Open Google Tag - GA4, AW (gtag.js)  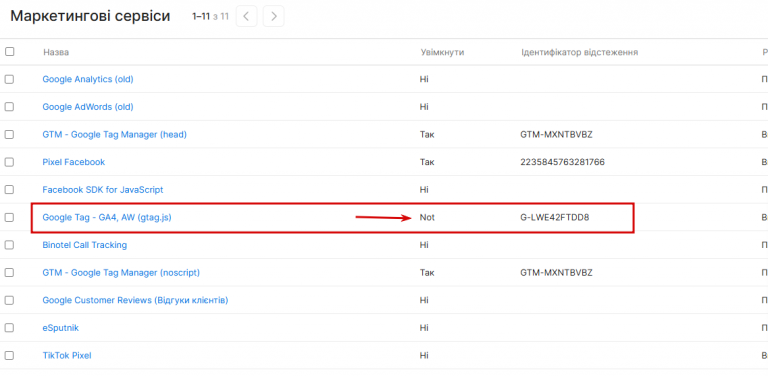pos(107,217)
